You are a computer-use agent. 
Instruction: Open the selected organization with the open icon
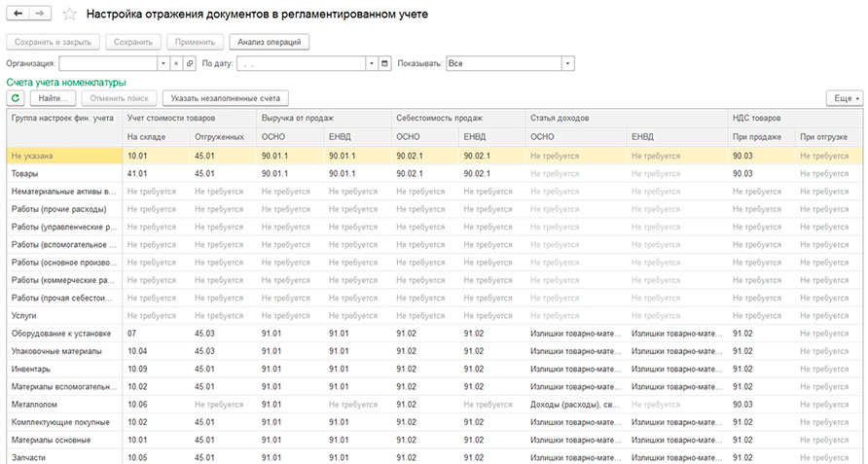pos(190,63)
